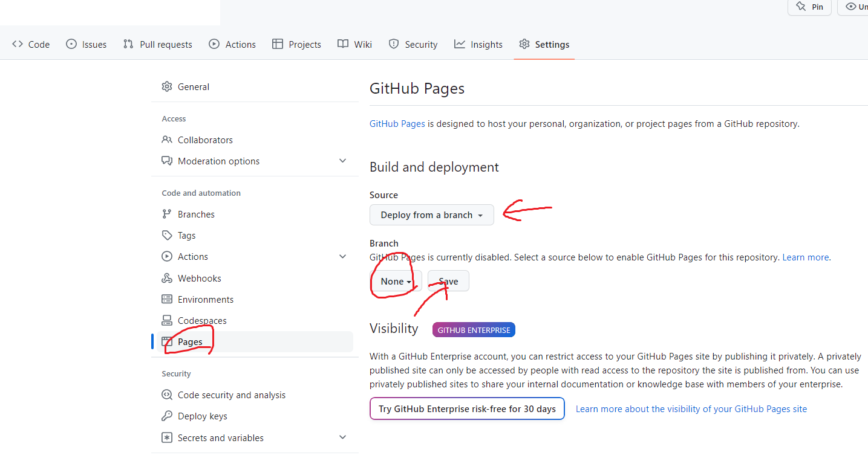The width and height of the screenshot is (868, 455).
Task: Expand the Actions settings chevron
Action: point(342,256)
